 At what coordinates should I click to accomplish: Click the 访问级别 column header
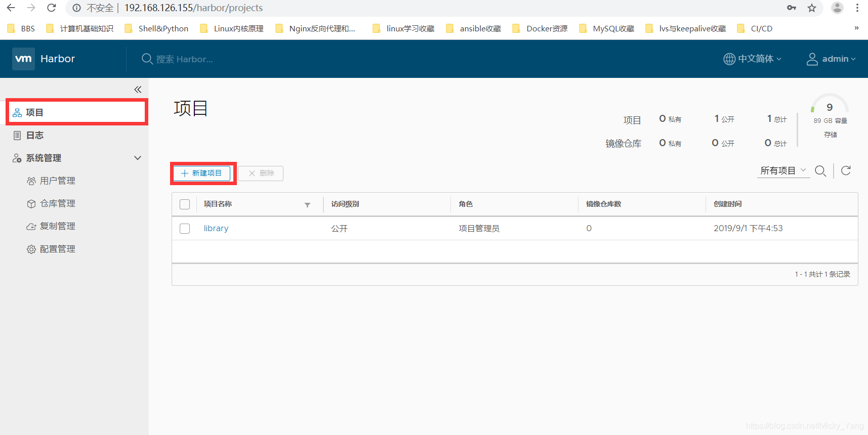pyautogui.click(x=345, y=204)
